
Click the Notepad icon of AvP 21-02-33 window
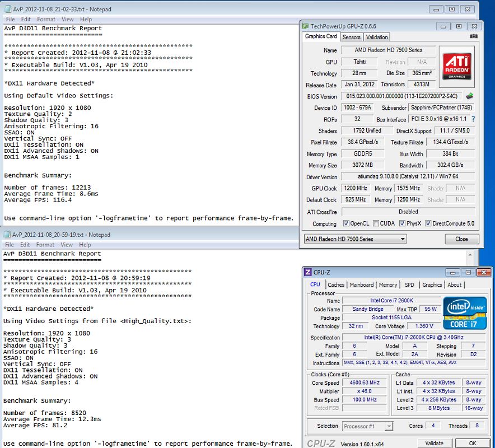click(x=8, y=9)
